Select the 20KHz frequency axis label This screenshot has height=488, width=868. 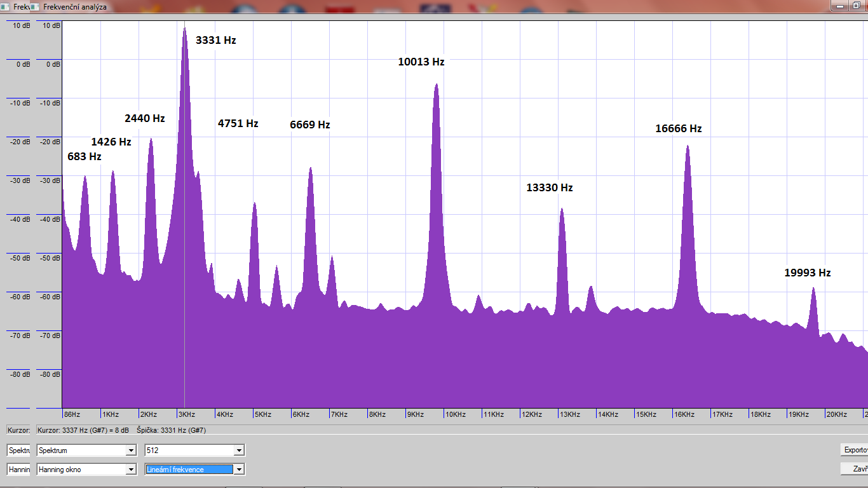pos(837,414)
